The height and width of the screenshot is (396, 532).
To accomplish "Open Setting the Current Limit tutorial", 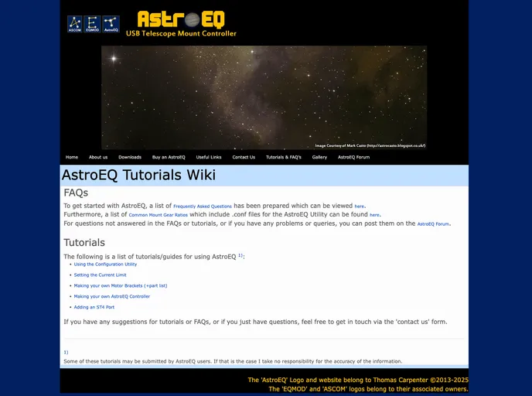I will (x=100, y=275).
